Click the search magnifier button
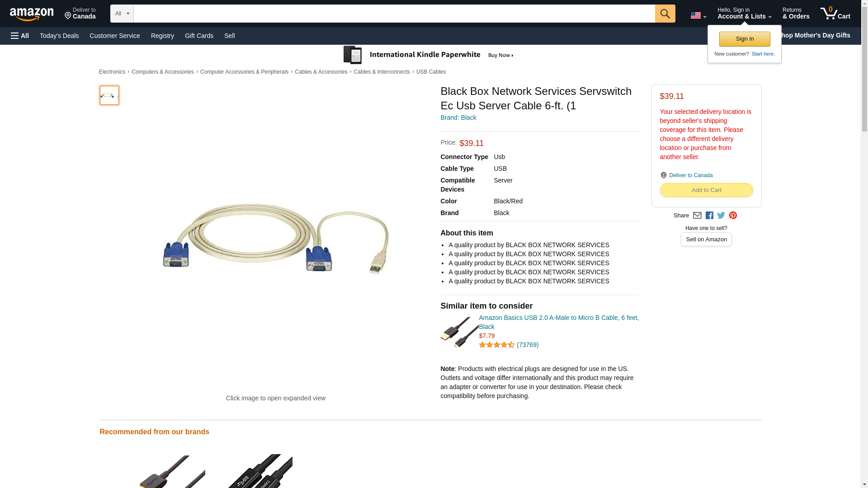Image resolution: width=868 pixels, height=488 pixels. tap(665, 14)
